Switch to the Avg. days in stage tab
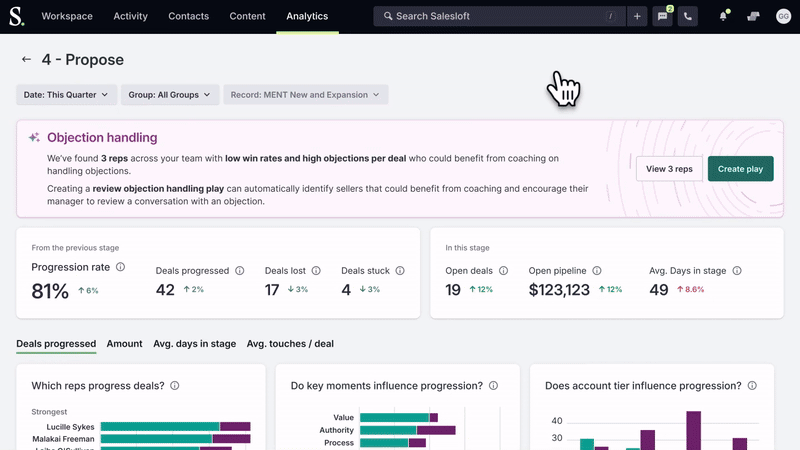This screenshot has width=800, height=450. tap(194, 344)
